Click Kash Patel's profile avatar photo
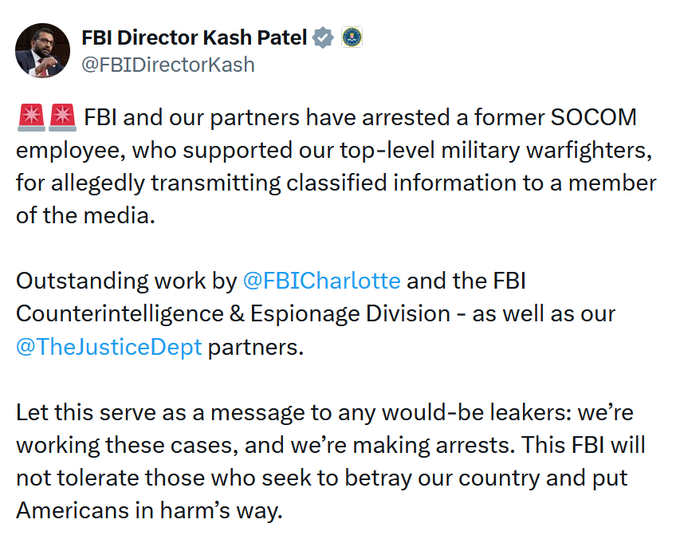680x547 pixels. point(43,50)
